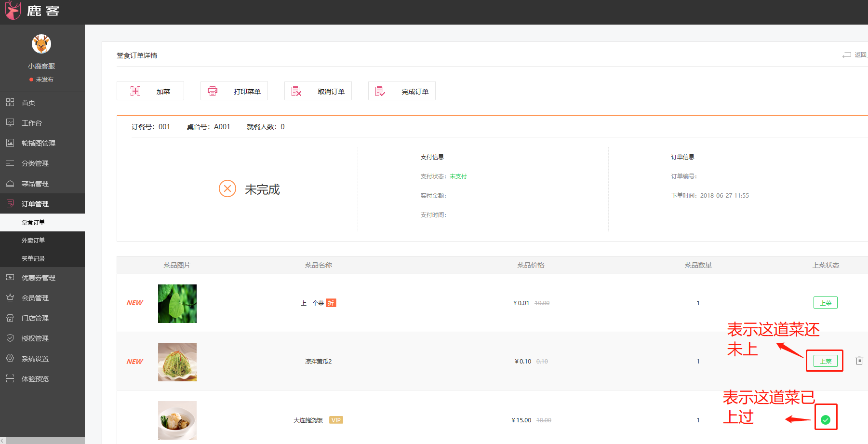
Task: Click the 堂食订单详情 page title
Action: click(137, 55)
